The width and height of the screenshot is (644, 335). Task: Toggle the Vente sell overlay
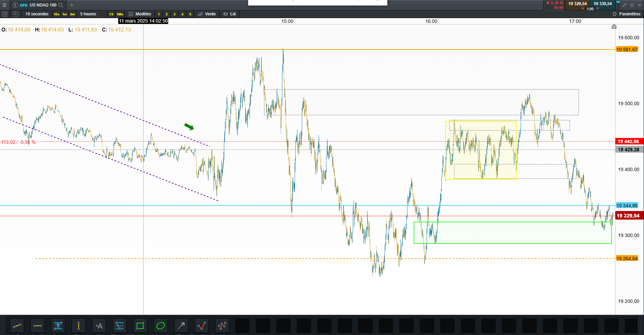[207, 14]
